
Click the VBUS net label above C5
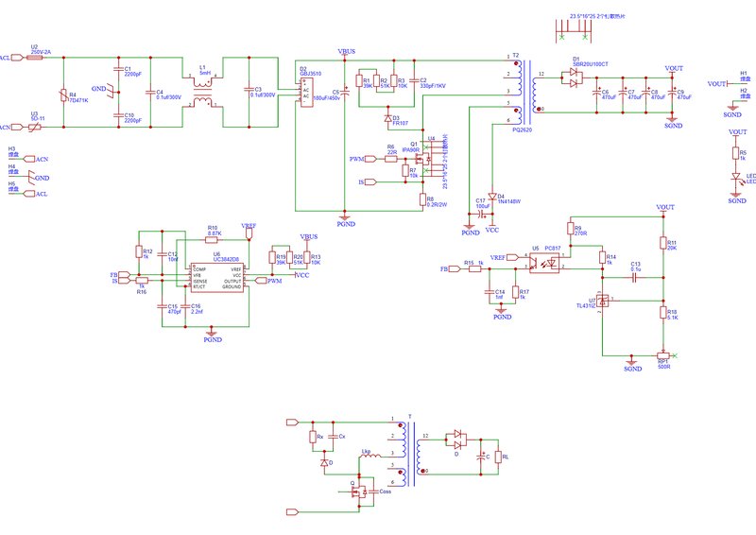tap(347, 51)
